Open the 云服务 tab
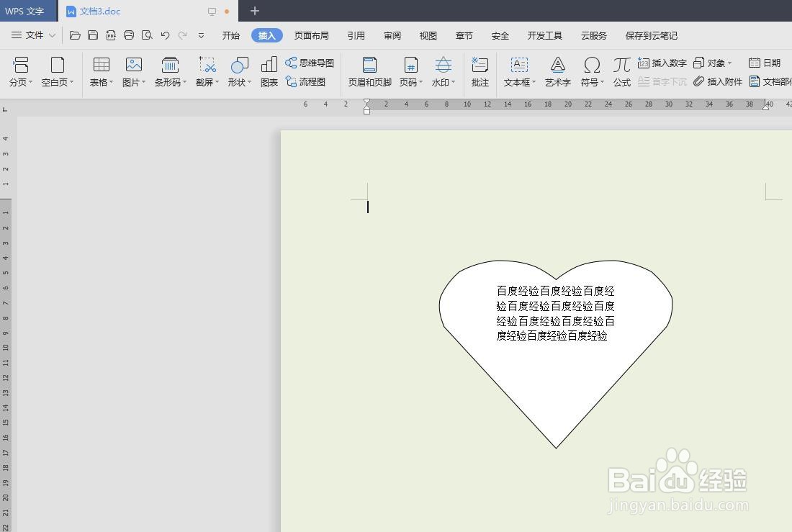Screen dimensions: 792x532 (x=593, y=35)
